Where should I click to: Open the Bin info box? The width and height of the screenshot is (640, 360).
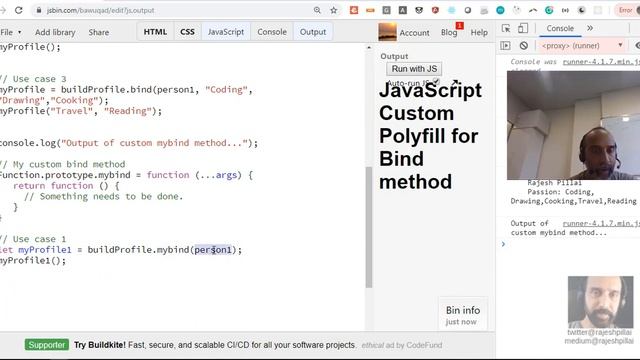(x=463, y=315)
